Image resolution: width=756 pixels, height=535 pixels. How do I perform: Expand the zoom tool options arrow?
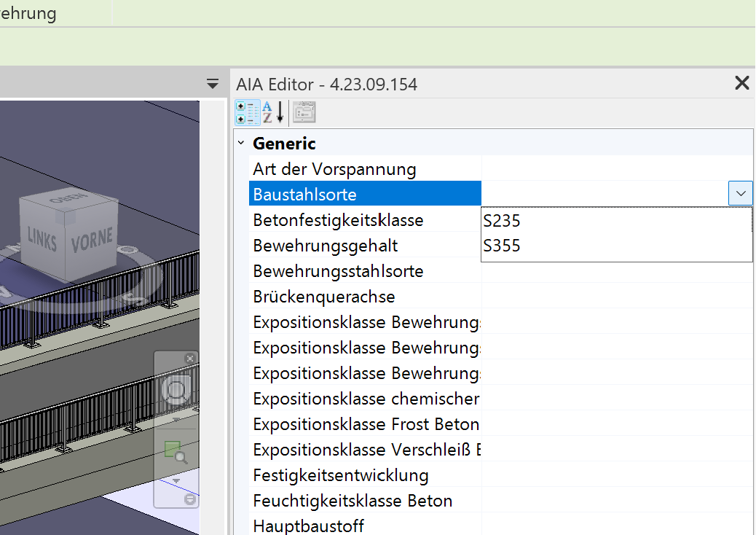click(x=176, y=480)
